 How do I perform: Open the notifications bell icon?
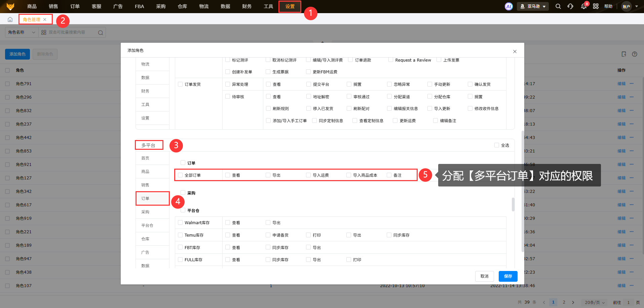pos(583,6)
